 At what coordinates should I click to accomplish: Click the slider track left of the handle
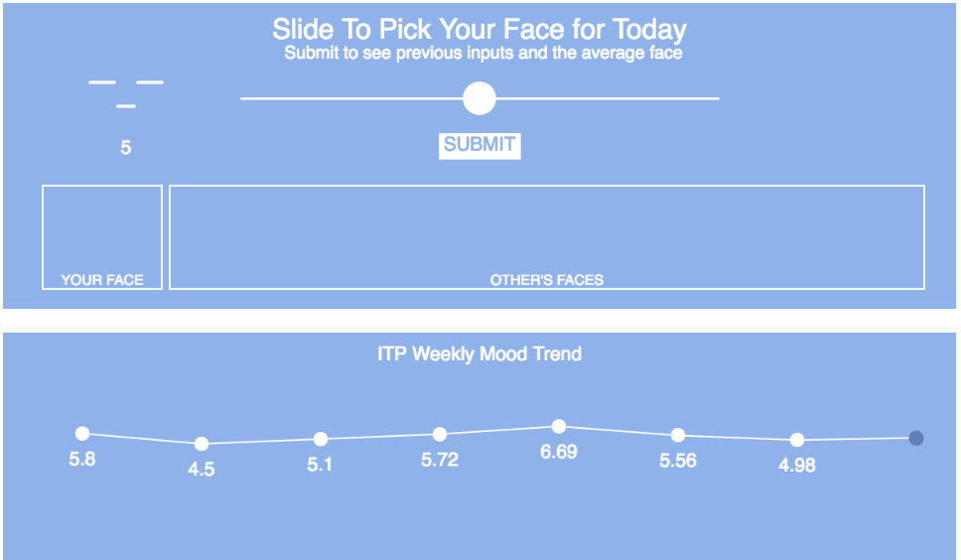pyautogui.click(x=347, y=98)
